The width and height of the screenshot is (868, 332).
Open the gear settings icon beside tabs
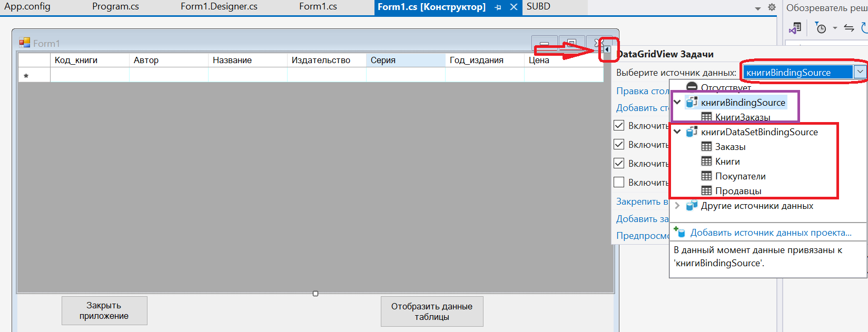click(772, 7)
